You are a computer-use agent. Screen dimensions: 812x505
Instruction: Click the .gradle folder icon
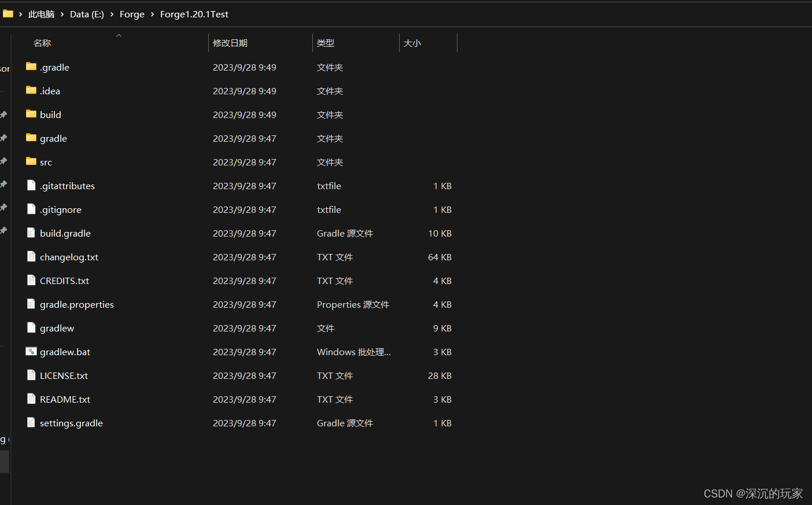[x=31, y=67]
